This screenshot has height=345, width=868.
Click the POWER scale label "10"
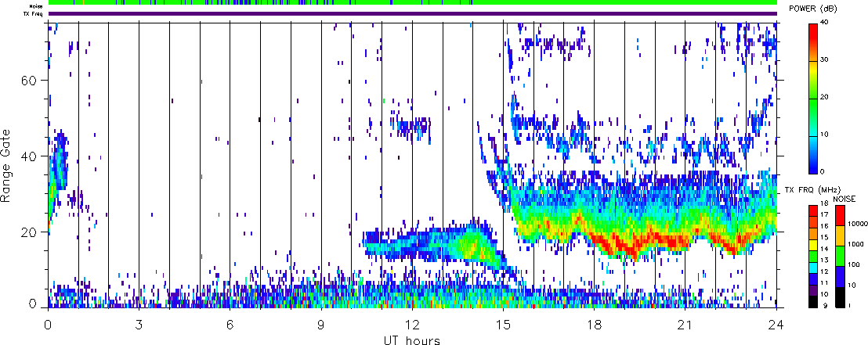point(826,135)
